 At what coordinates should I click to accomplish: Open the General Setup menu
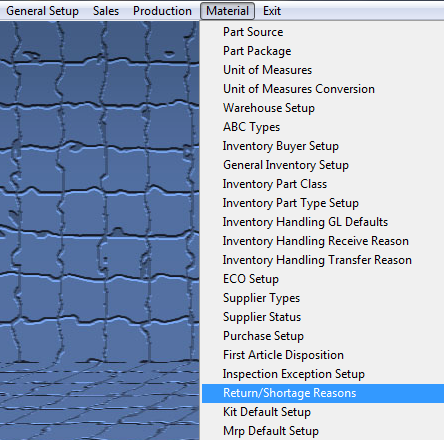(43, 11)
